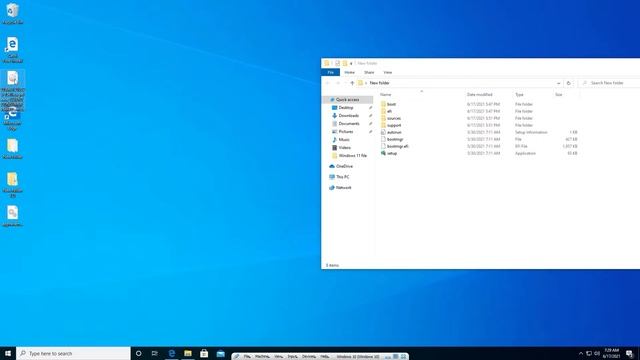Open the Recycle Bin desktop icon

[x=12, y=13]
